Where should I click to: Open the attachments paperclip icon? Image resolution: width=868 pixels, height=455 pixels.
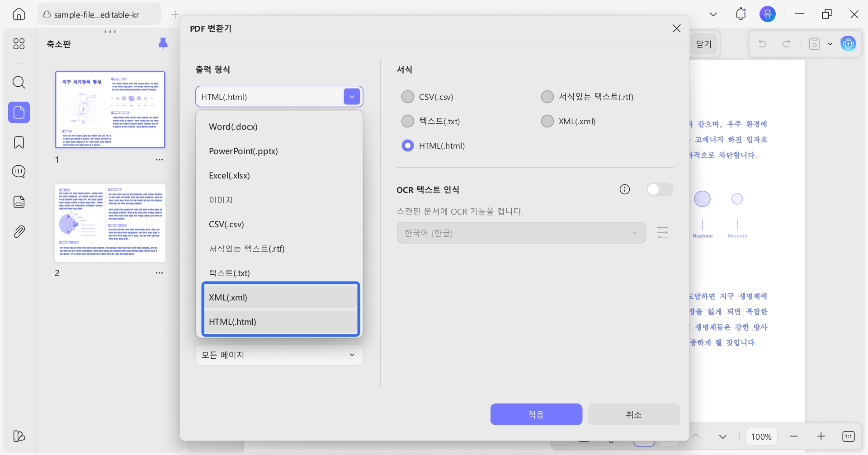point(19,231)
